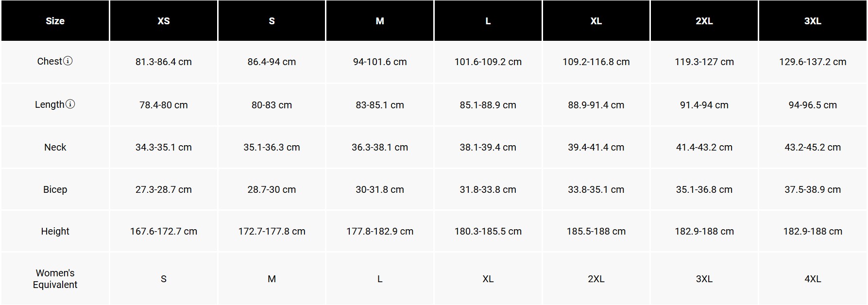Click the 2XL size header
This screenshot has width=868, height=305.
click(x=704, y=21)
